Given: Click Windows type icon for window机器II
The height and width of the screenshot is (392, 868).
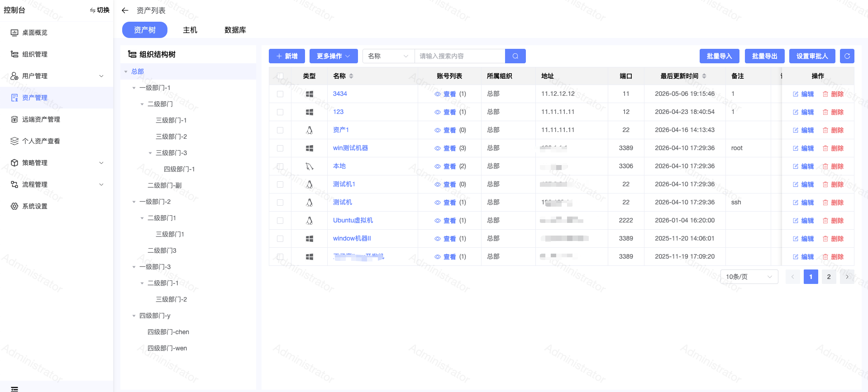Looking at the screenshot, I should coord(310,239).
